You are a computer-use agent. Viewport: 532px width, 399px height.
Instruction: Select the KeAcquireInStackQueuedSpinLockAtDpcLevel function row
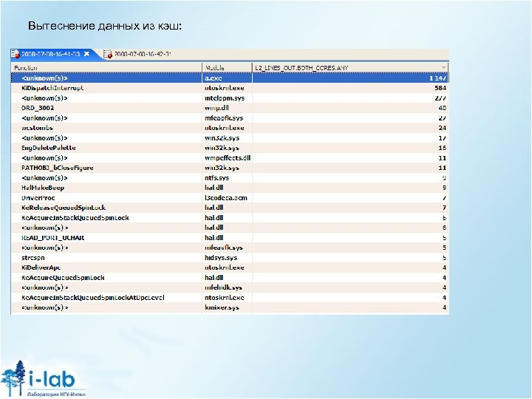click(230, 298)
